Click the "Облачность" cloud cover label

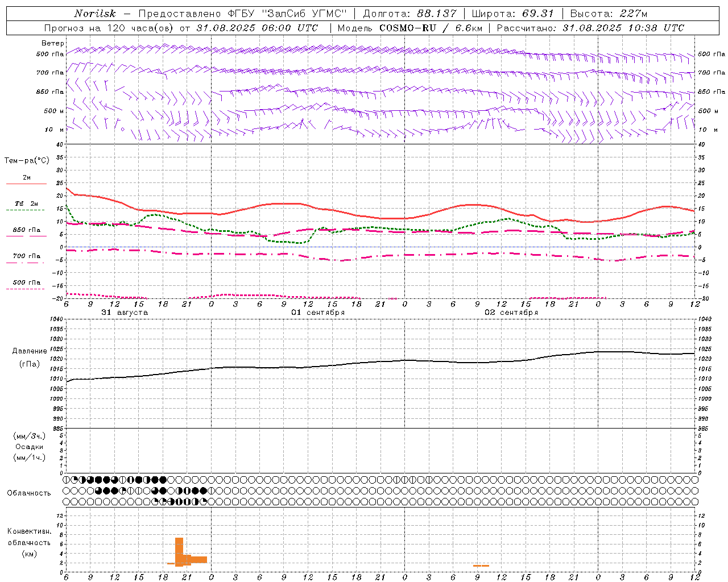(x=29, y=493)
